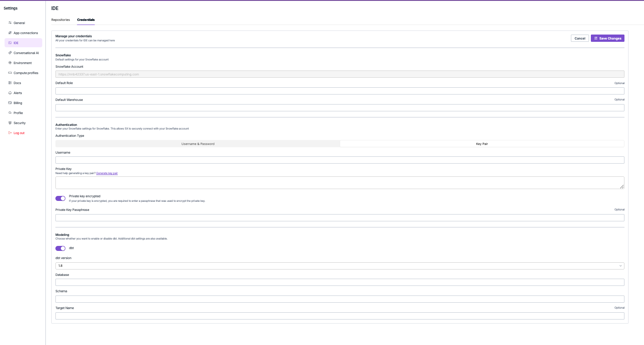
Task: Open the General settings section
Action: [19, 23]
